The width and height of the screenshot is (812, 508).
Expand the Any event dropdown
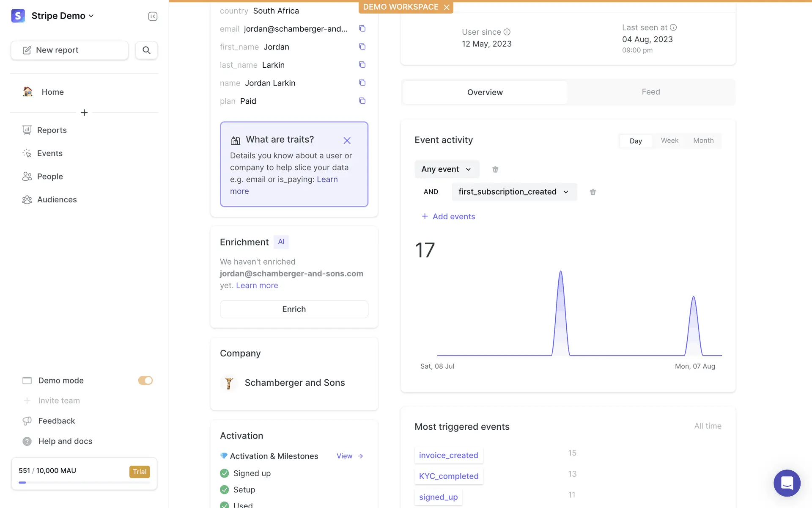pos(447,169)
